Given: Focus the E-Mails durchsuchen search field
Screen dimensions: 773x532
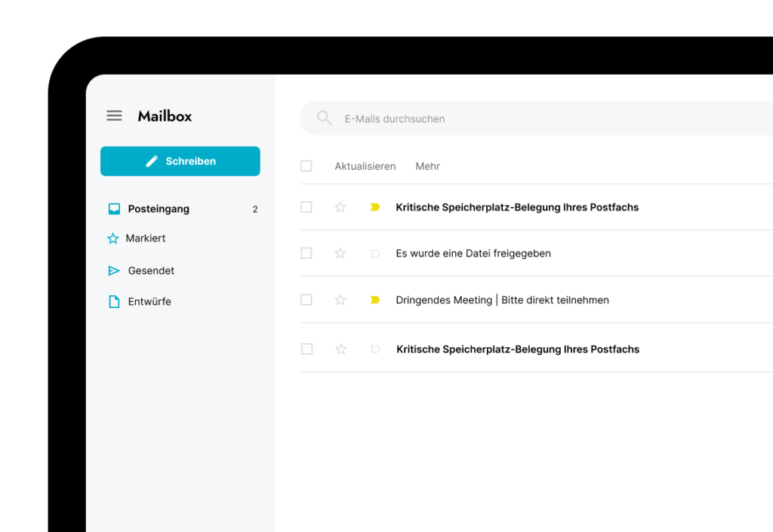Looking at the screenshot, I should (x=528, y=118).
